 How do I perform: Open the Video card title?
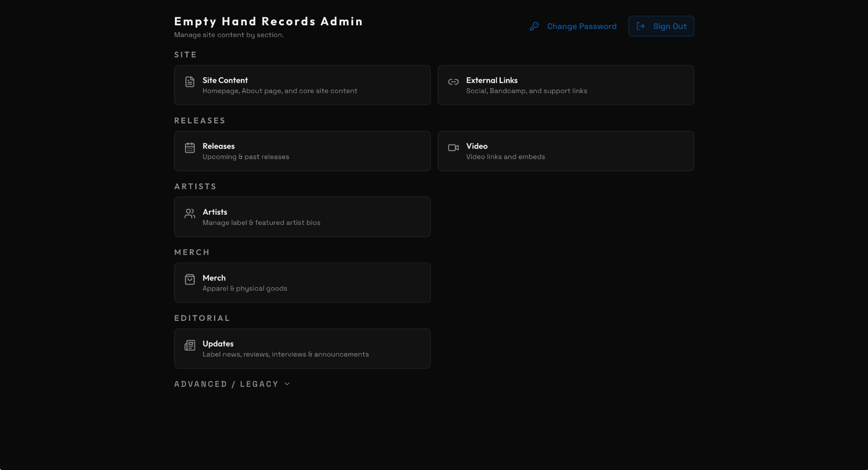coord(477,146)
